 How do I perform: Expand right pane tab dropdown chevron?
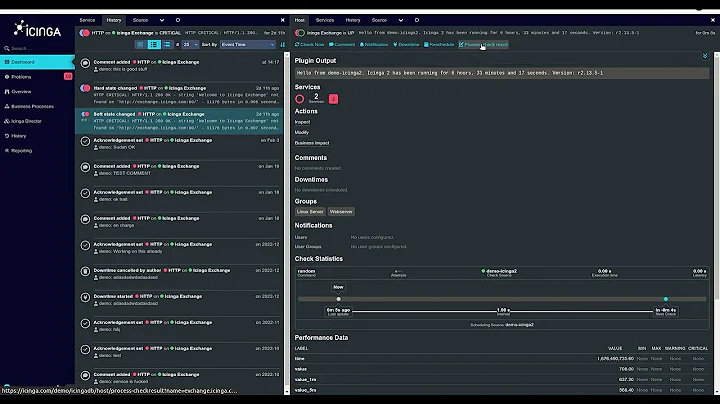click(x=401, y=20)
